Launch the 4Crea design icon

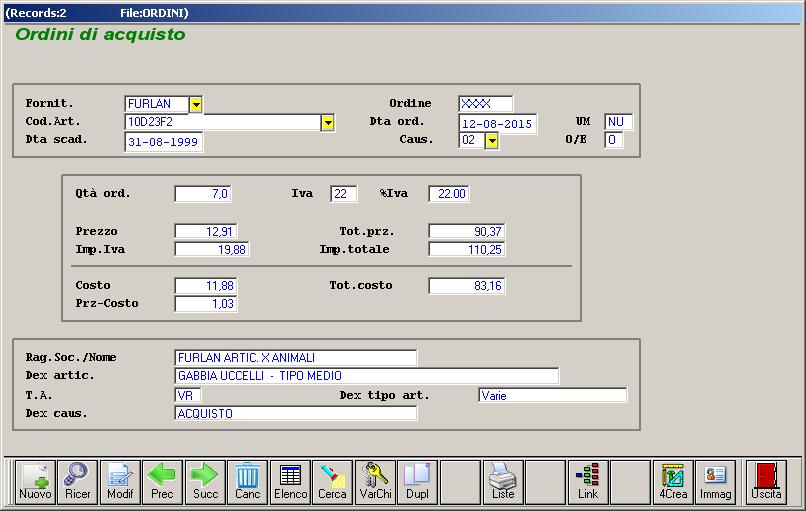[673, 482]
